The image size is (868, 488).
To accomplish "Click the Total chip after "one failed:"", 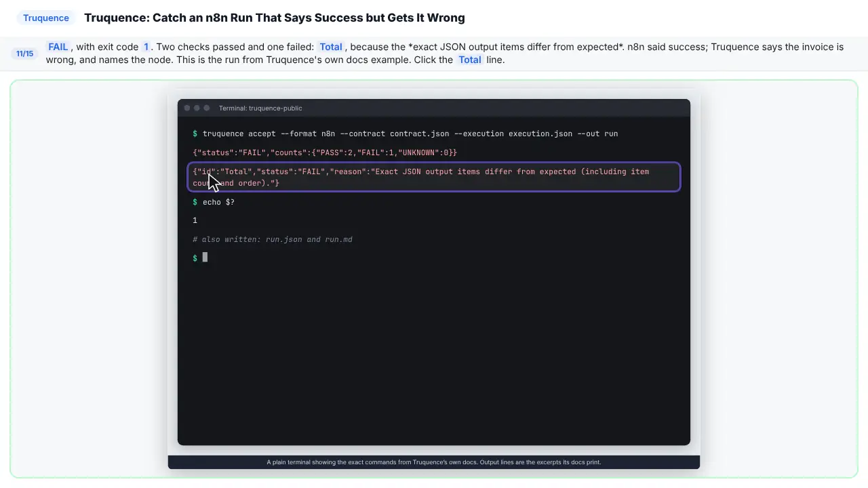I will click(331, 47).
